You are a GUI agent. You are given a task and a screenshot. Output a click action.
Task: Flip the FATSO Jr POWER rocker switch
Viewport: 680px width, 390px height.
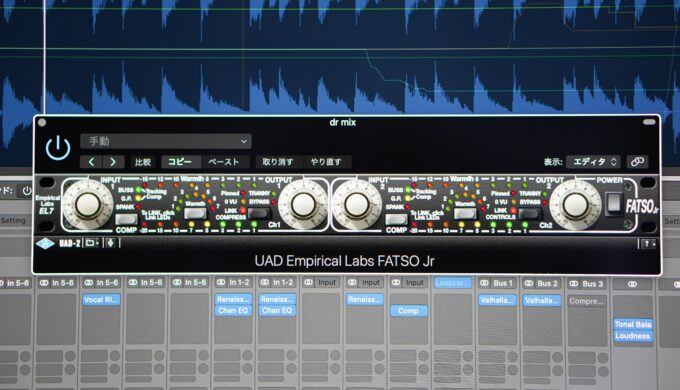[614, 203]
